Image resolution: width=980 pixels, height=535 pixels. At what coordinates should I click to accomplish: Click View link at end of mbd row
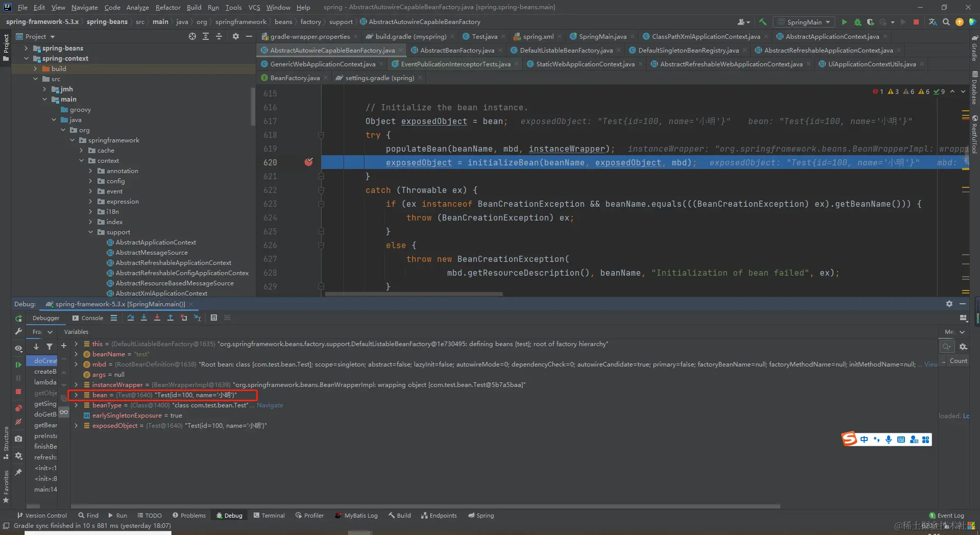[930, 364]
